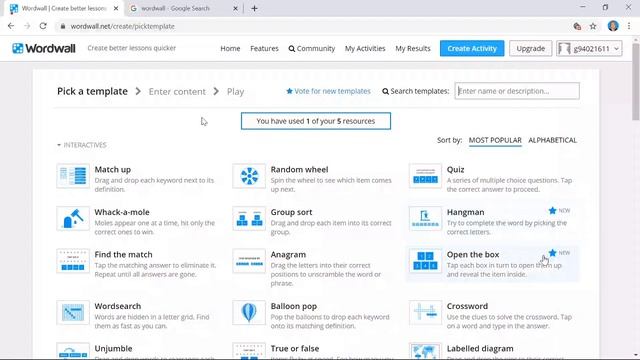Image resolution: width=640 pixels, height=360 pixels.
Task: Click the Open the box icon
Action: point(425,261)
